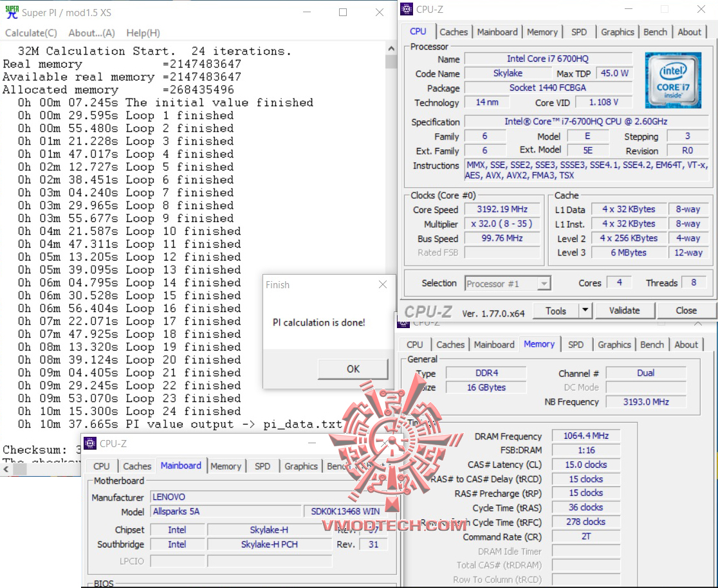Image resolution: width=718 pixels, height=588 pixels.
Task: Open the Calculate(C) menu in Super PI
Action: pyautogui.click(x=31, y=33)
